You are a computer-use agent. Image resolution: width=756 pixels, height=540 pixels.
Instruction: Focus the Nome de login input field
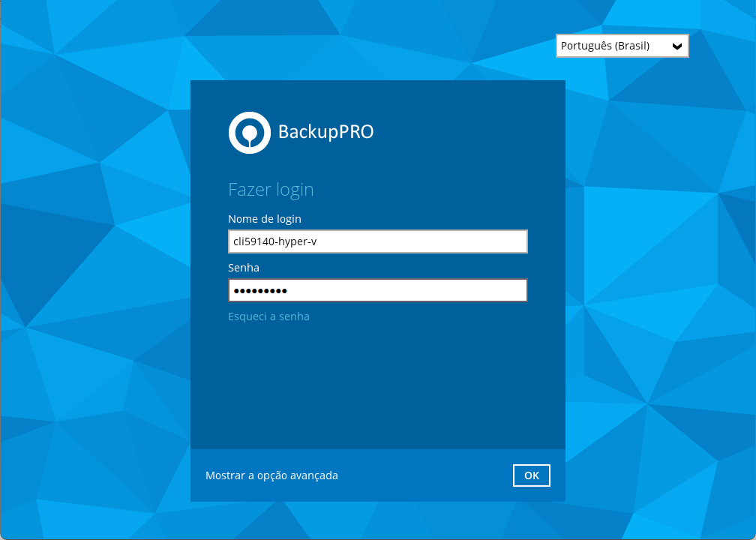377,241
